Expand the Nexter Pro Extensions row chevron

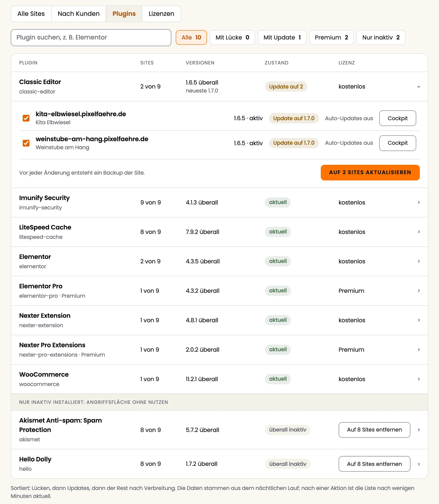click(x=419, y=350)
